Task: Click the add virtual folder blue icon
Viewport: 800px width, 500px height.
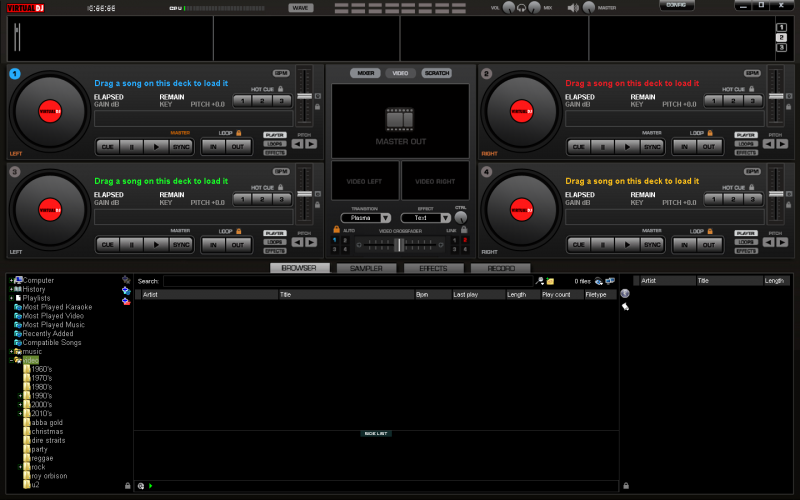Action: (x=126, y=290)
